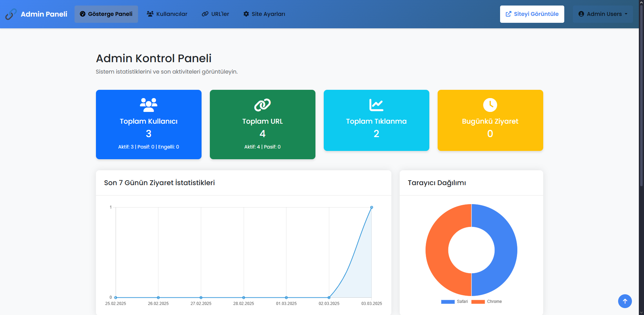Viewport: 644px width, 315px height.
Task: Click the 03.03.2025 data point on line chart
Action: click(x=372, y=207)
